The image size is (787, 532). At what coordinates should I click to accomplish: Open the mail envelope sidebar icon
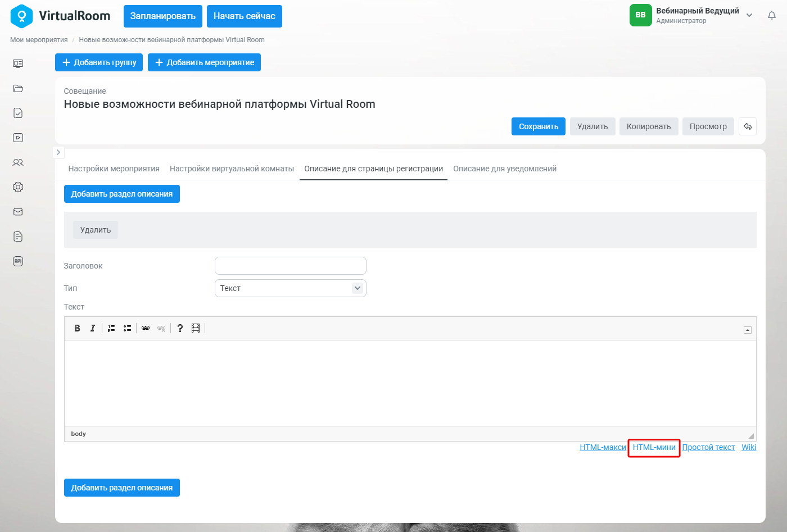click(x=18, y=212)
